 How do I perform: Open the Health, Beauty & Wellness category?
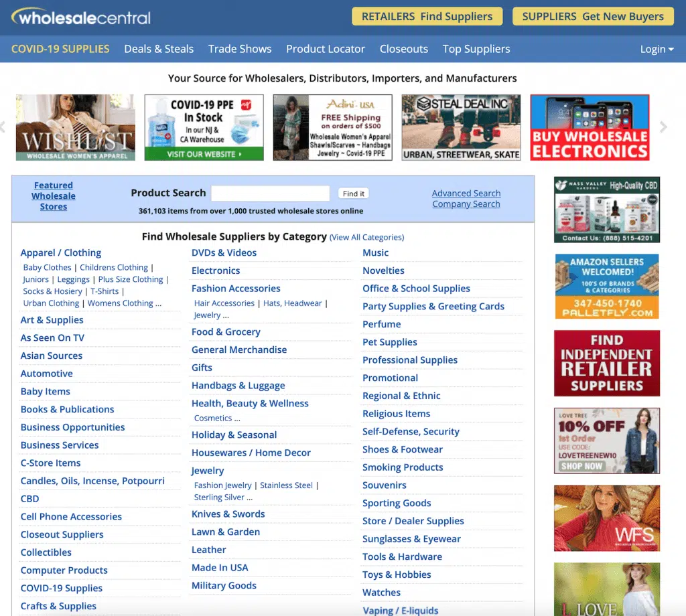[251, 404]
